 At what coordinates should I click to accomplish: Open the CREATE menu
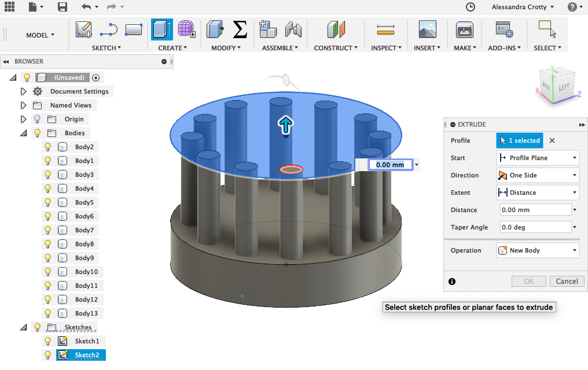pyautogui.click(x=172, y=48)
